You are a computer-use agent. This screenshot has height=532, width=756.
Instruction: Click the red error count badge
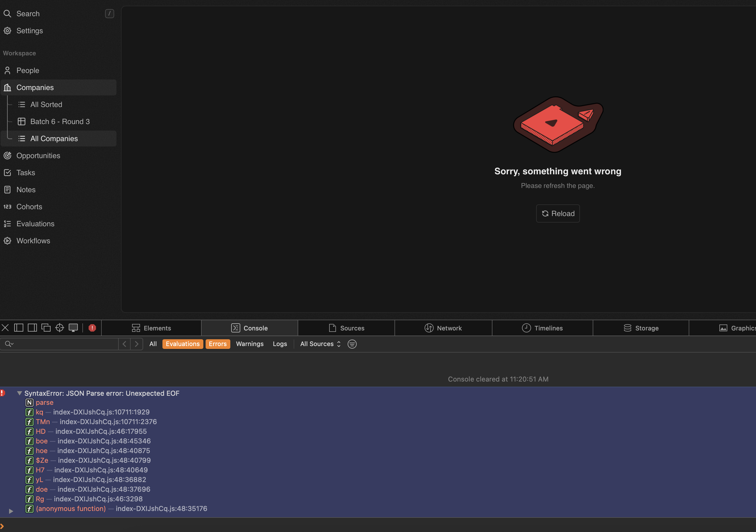tap(92, 328)
